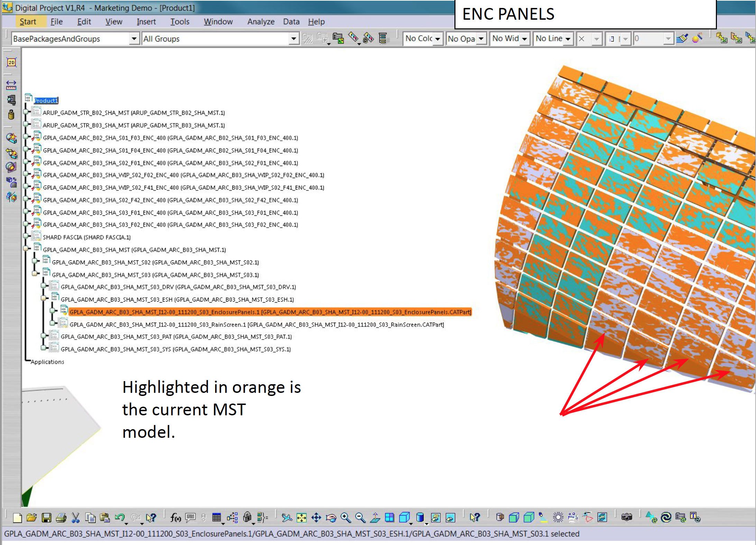
Task: Open the Tools menu
Action: click(179, 22)
